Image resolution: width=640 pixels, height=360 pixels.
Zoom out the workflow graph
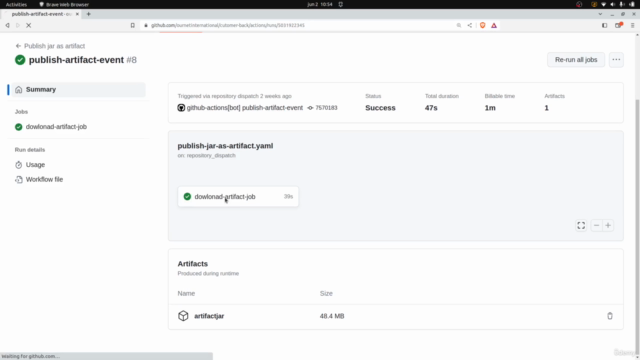tap(596, 225)
